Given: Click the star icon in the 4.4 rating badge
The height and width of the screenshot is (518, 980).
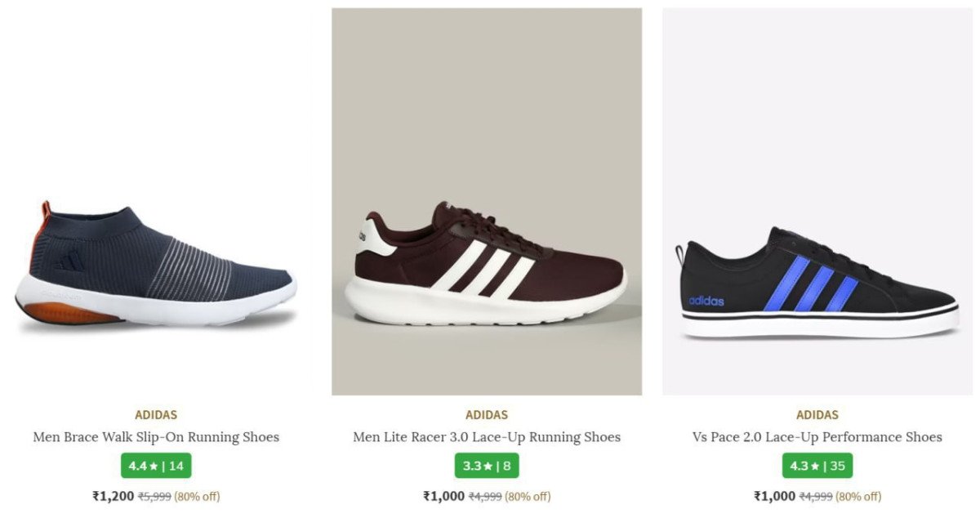Looking at the screenshot, I should click(154, 467).
